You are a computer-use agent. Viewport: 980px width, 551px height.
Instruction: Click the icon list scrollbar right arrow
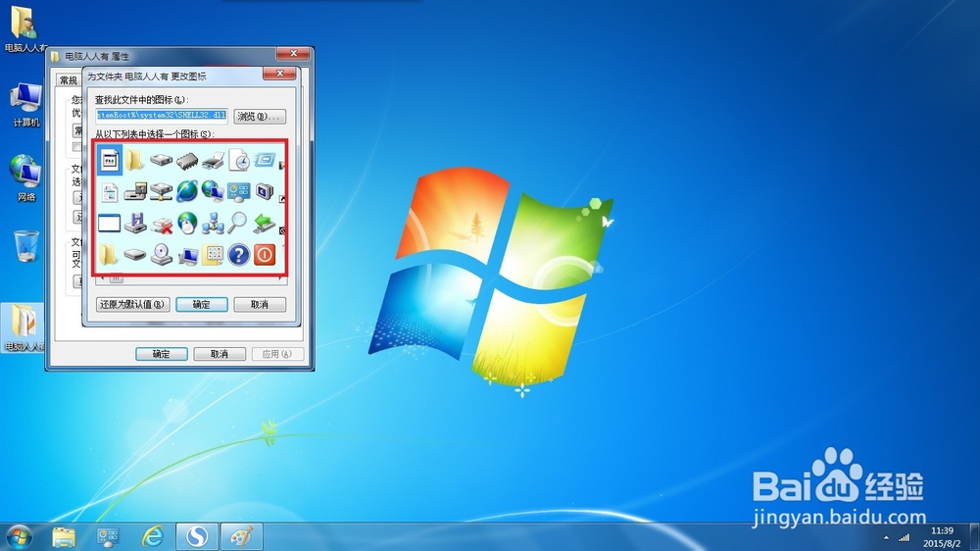tap(279, 279)
